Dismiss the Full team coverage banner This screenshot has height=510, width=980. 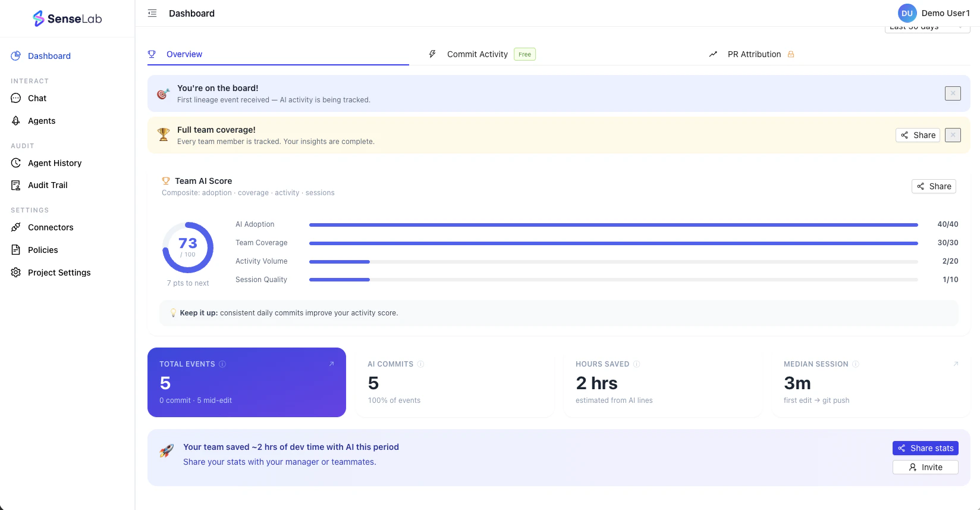(x=953, y=135)
